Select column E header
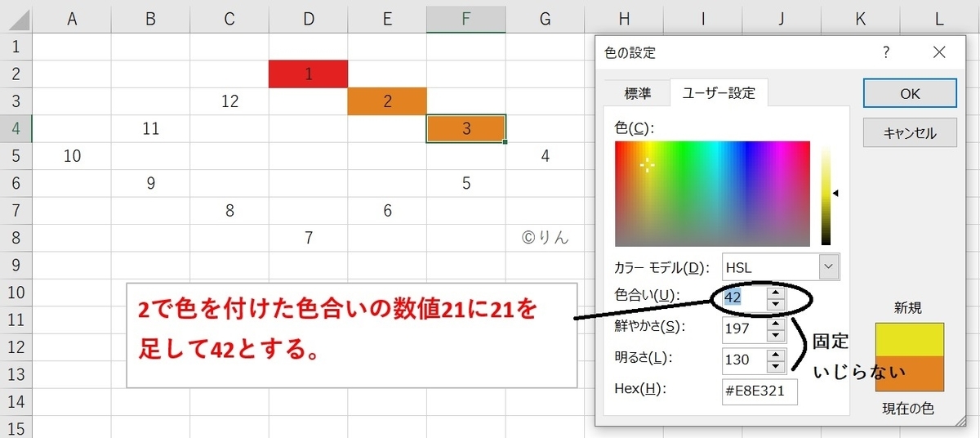The height and width of the screenshot is (438, 980). (x=387, y=18)
